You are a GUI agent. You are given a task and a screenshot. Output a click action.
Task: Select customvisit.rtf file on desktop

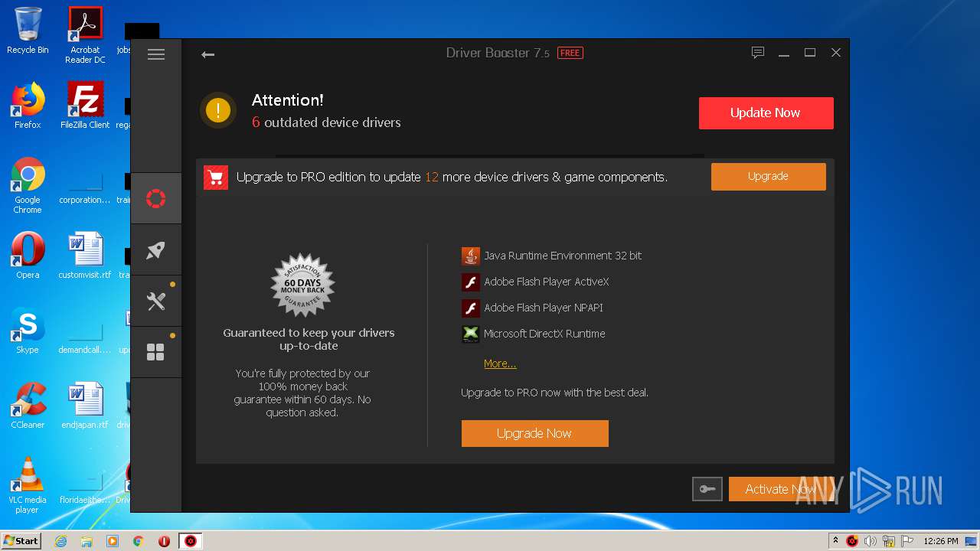pos(85,256)
